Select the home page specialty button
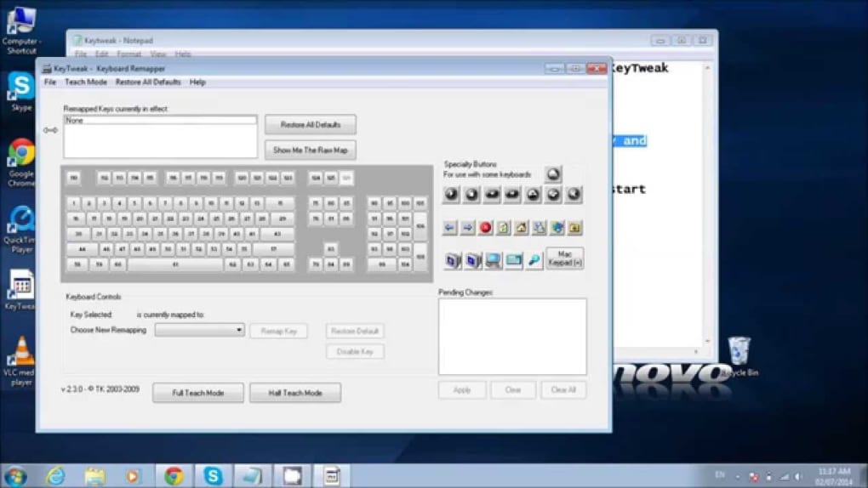 coord(522,228)
